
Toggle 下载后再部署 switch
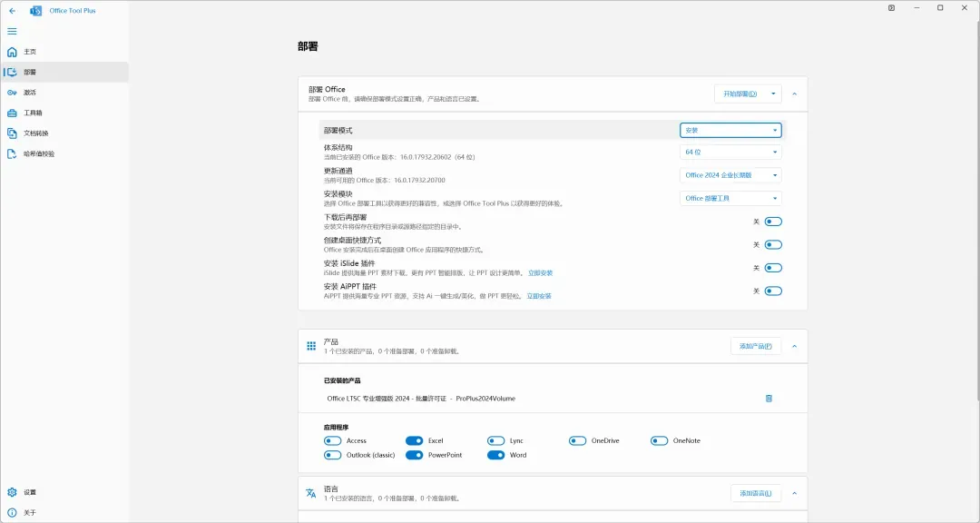point(773,222)
